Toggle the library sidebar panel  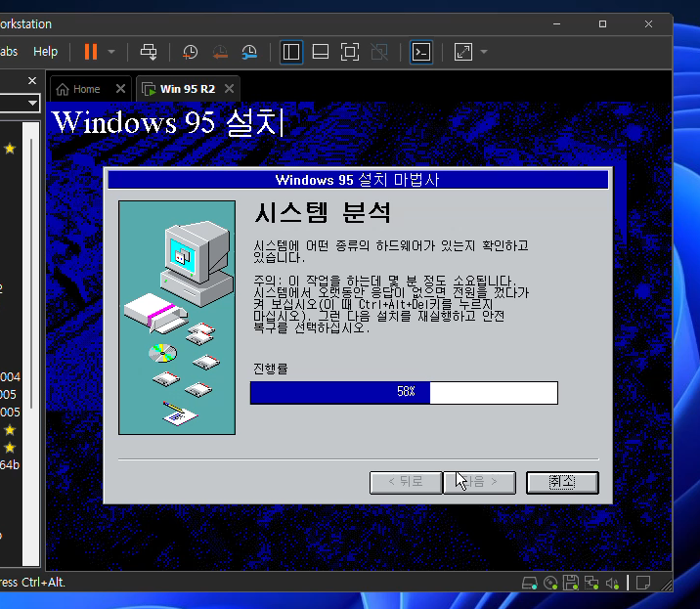(x=291, y=52)
